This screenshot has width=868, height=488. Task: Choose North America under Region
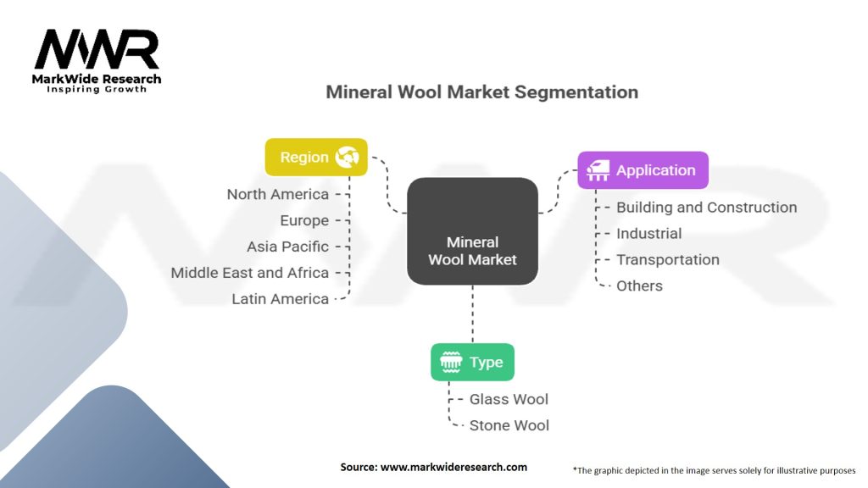coord(277,194)
